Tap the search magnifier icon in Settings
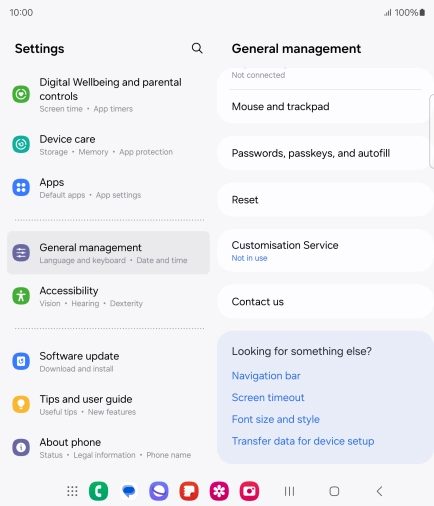This screenshot has height=506, width=434. (197, 48)
